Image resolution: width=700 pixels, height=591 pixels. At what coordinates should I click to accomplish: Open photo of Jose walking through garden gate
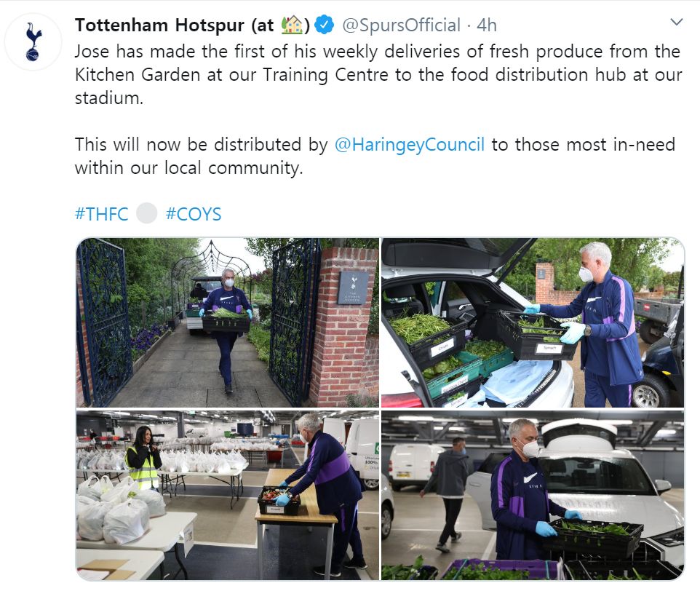227,322
